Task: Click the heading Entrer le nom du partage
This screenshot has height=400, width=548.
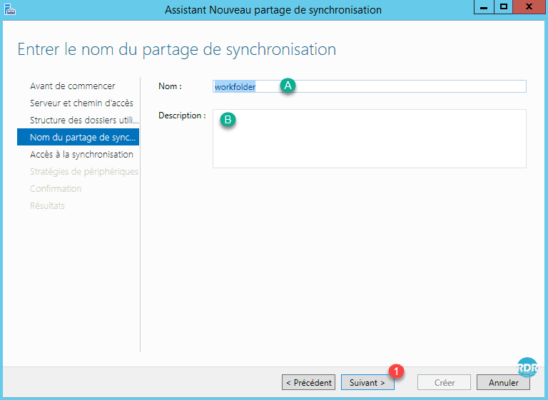Action: click(x=176, y=49)
